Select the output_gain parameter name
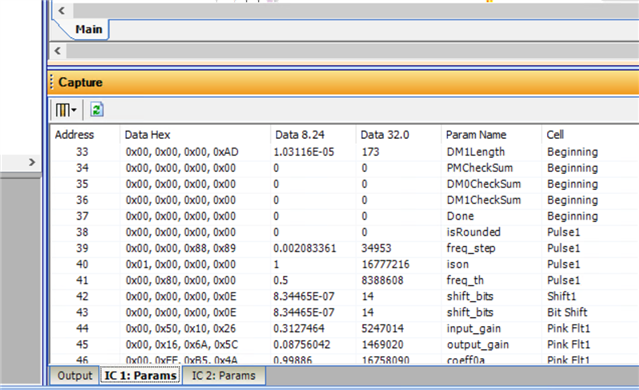Viewport: 639px width, 390px height. pyautogui.click(x=478, y=345)
